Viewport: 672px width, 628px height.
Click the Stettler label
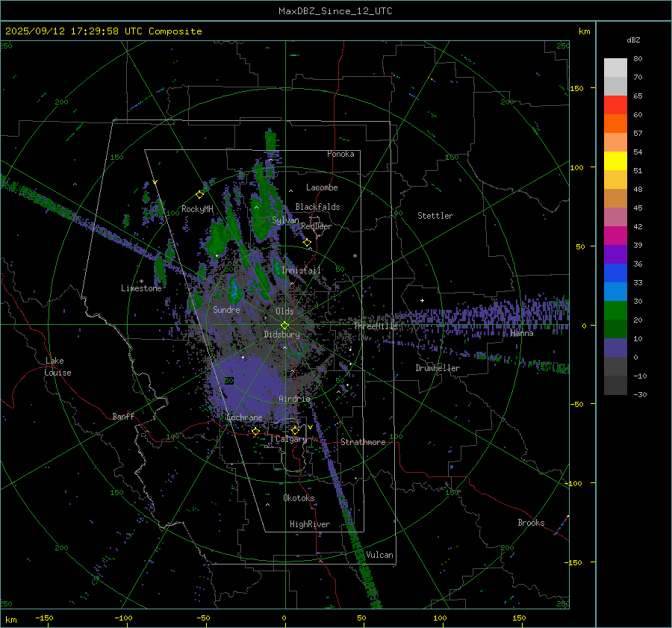pyautogui.click(x=435, y=216)
